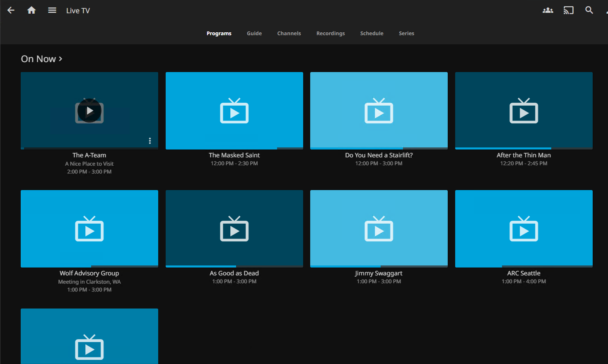The width and height of the screenshot is (608, 364).
Task: Open the three-dot menu on The A-Team
Action: click(x=150, y=141)
